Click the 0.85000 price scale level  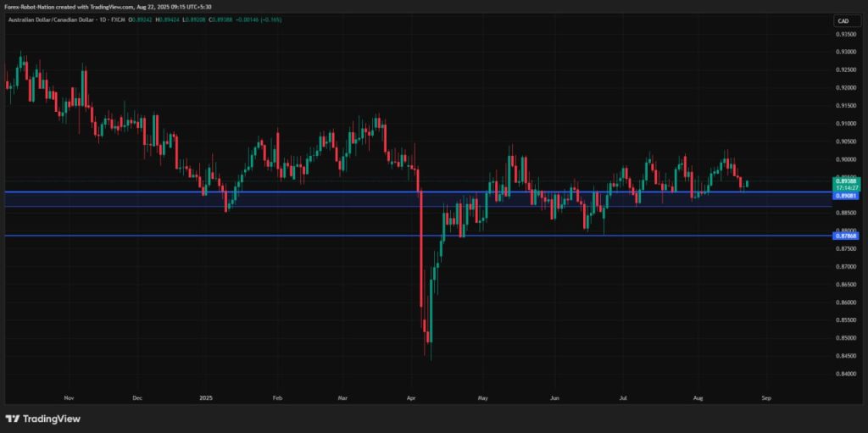[846, 338]
